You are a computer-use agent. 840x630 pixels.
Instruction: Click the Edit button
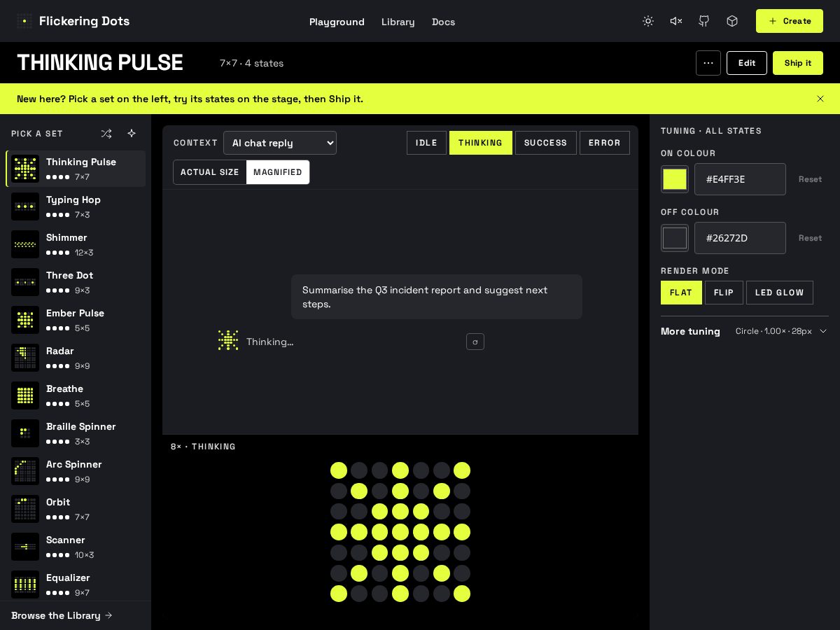[747, 63]
